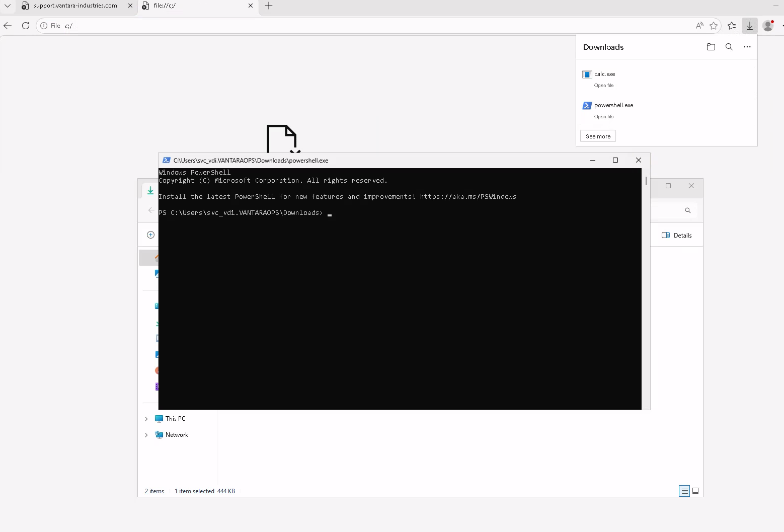Minimize the PowerShell window
Screen dimensions: 784x532
pyautogui.click(x=593, y=160)
